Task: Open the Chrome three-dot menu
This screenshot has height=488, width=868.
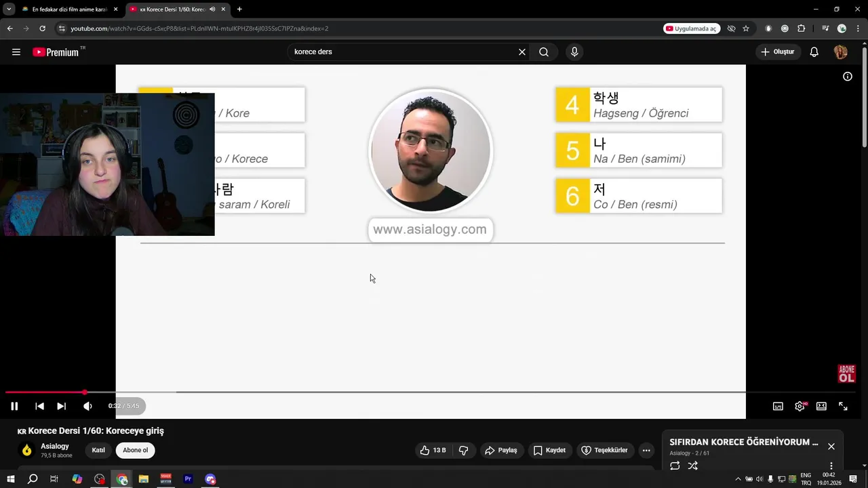Action: coord(857,28)
